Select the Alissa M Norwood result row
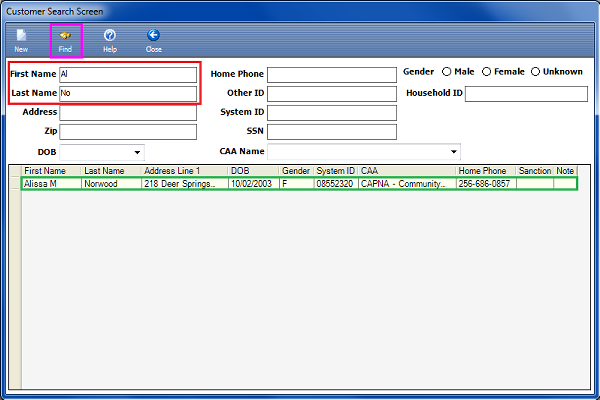 (x=298, y=185)
